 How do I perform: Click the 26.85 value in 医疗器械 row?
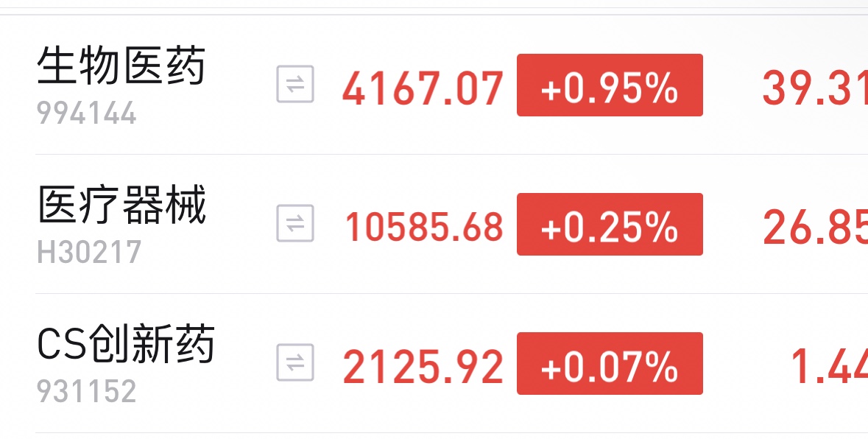[815, 228]
